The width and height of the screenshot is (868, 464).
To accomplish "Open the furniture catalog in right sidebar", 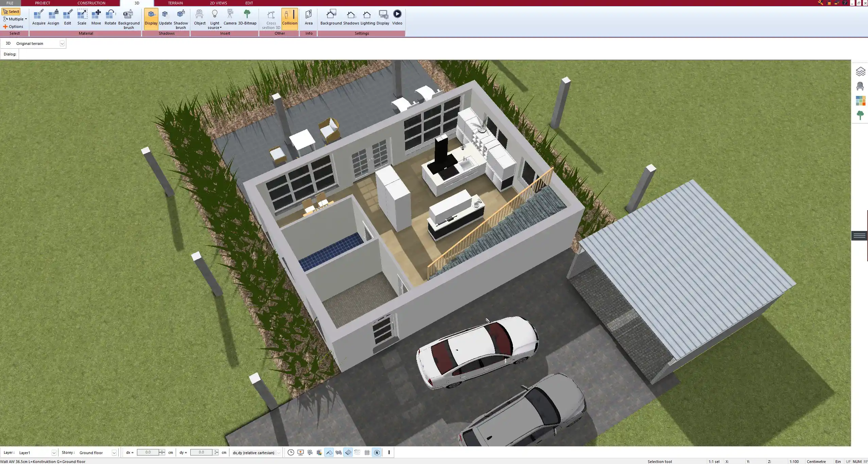I will click(x=861, y=86).
